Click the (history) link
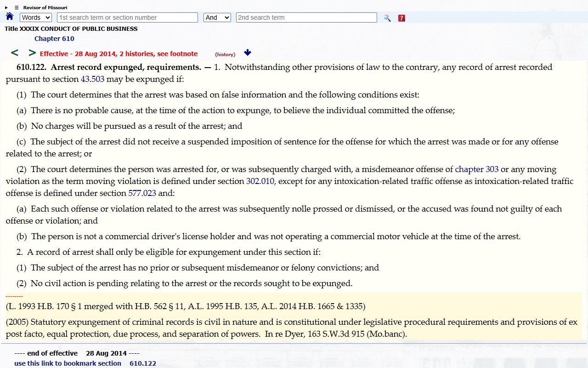Viewport: 588px width, 368px height. 225,54
